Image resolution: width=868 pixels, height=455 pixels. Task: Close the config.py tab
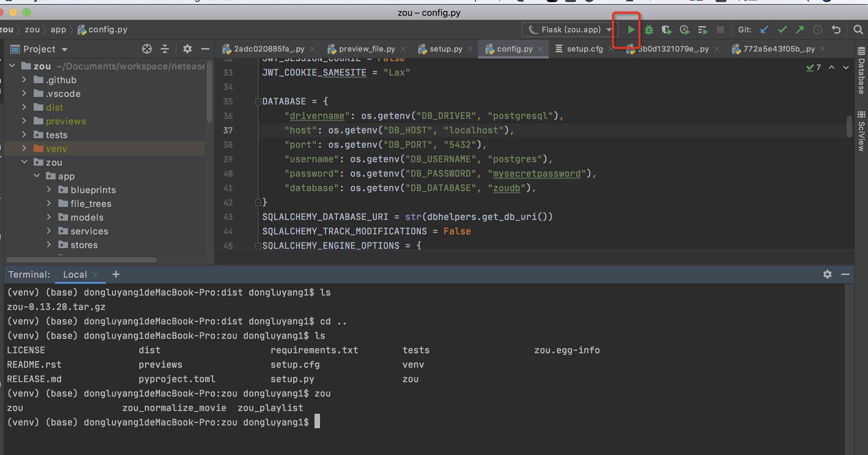(540, 49)
